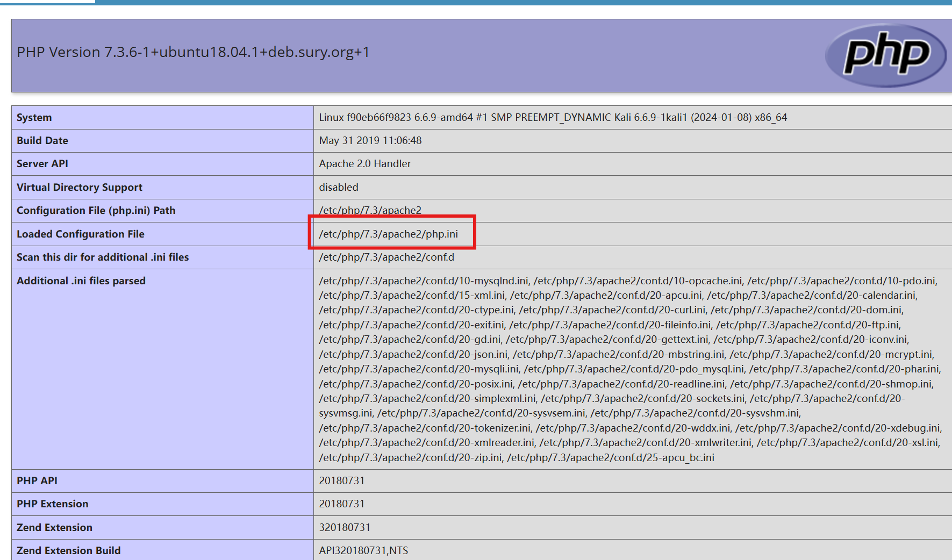This screenshot has width=952, height=560.
Task: Click the highlighted /etc/php/7.3/apache2/php.ini path
Action: coord(388,234)
